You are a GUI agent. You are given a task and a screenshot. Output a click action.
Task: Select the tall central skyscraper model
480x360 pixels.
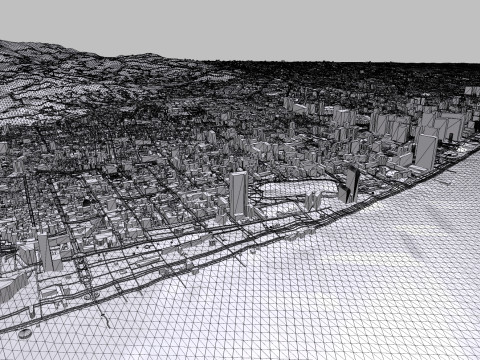click(x=238, y=194)
